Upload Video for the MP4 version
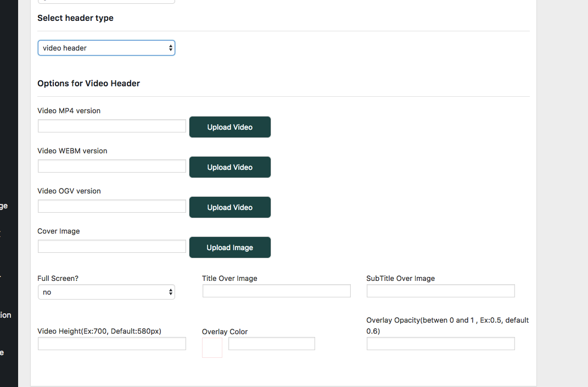The width and height of the screenshot is (588, 387). 230,127
